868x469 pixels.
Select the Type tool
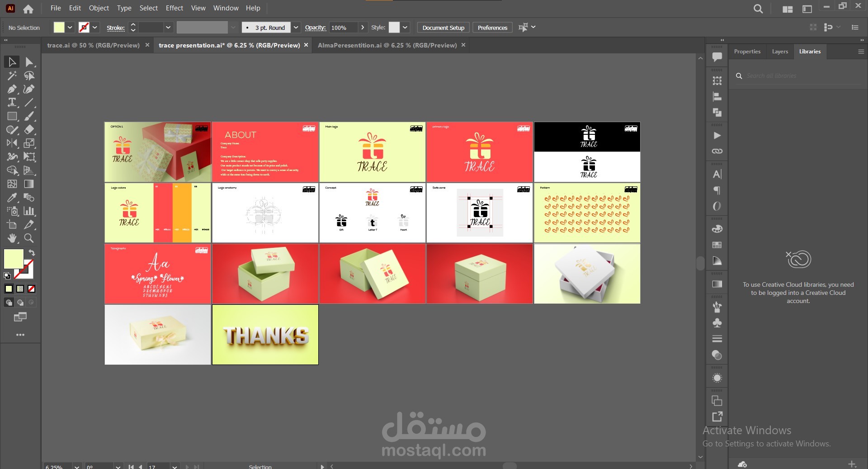point(12,103)
